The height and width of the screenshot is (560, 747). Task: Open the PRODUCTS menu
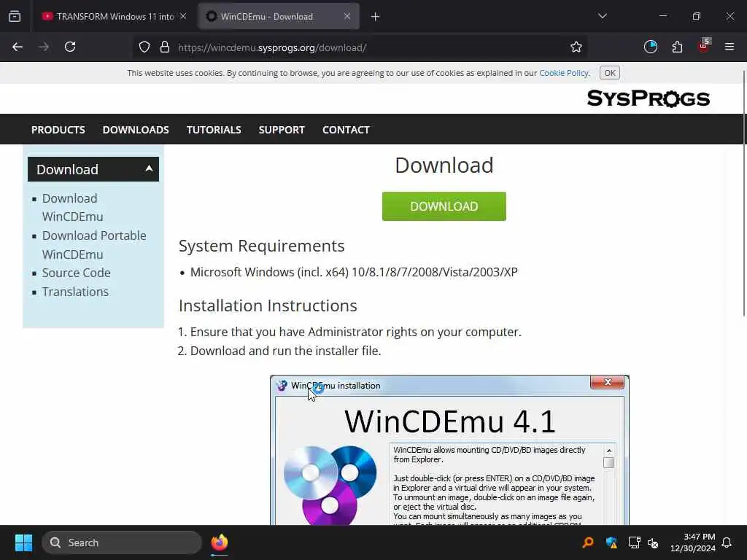[58, 130]
